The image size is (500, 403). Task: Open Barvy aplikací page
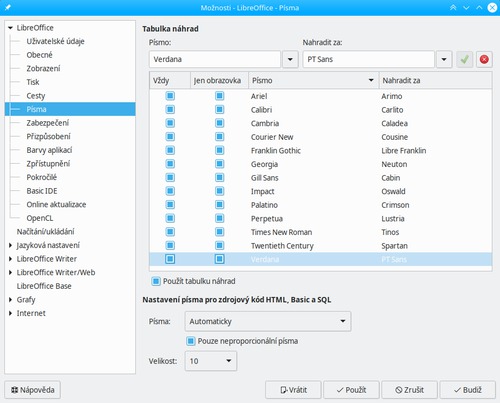[x=49, y=150]
